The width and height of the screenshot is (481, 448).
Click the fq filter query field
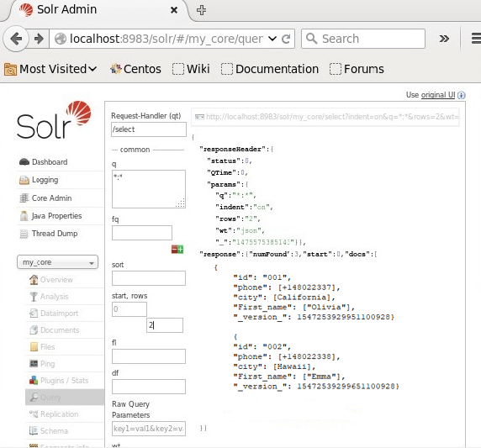(142, 233)
